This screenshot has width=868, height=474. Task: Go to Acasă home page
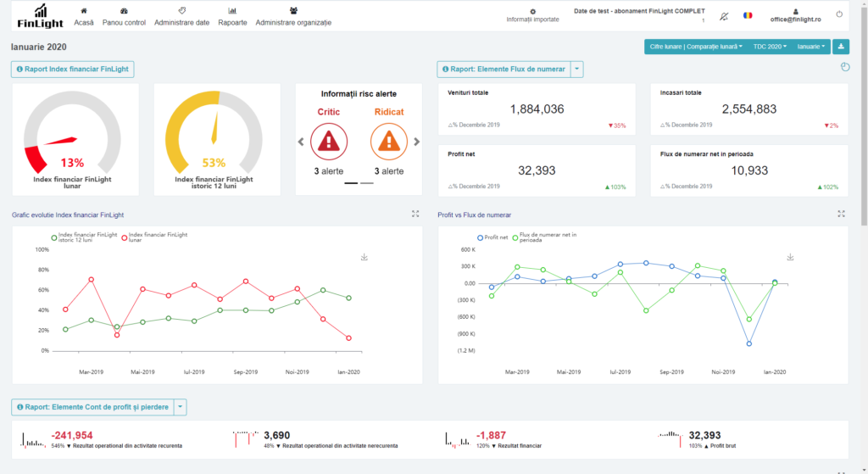(84, 17)
